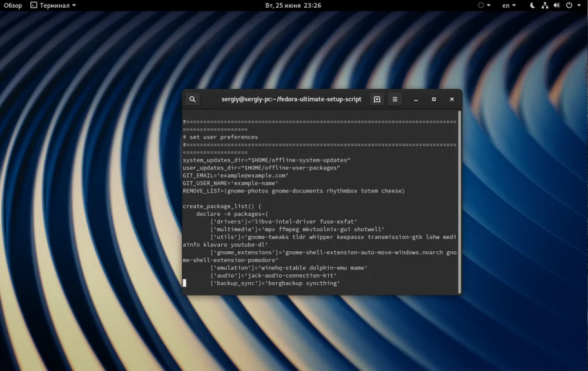Image resolution: width=588 pixels, height=371 pixels.
Task: Expand the system menu arrow beside power
Action: pyautogui.click(x=579, y=5)
